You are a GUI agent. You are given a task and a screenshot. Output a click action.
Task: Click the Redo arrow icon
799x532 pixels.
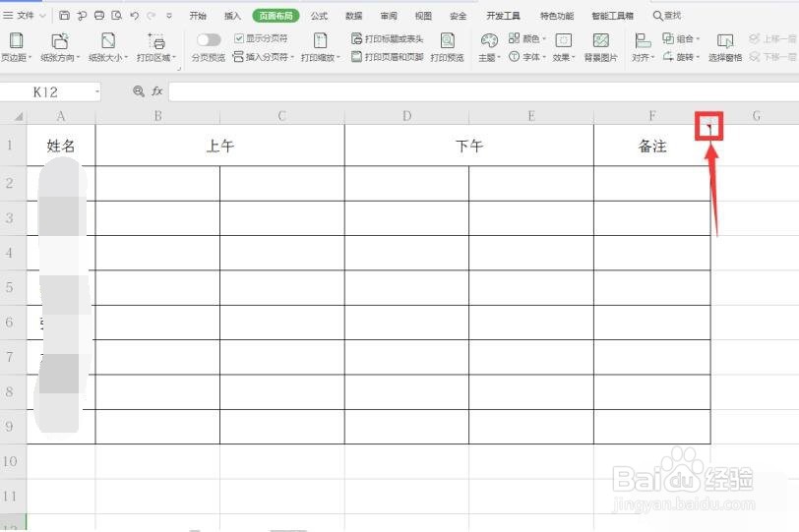152,16
